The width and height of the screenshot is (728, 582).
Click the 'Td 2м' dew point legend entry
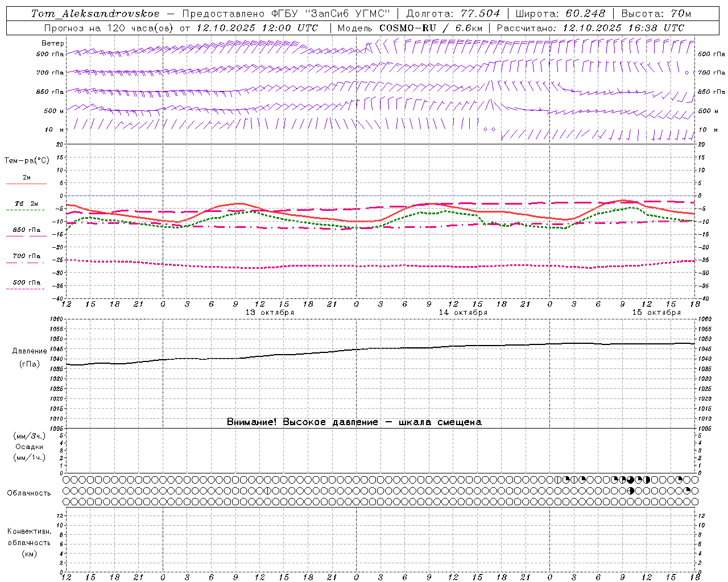click(x=27, y=203)
